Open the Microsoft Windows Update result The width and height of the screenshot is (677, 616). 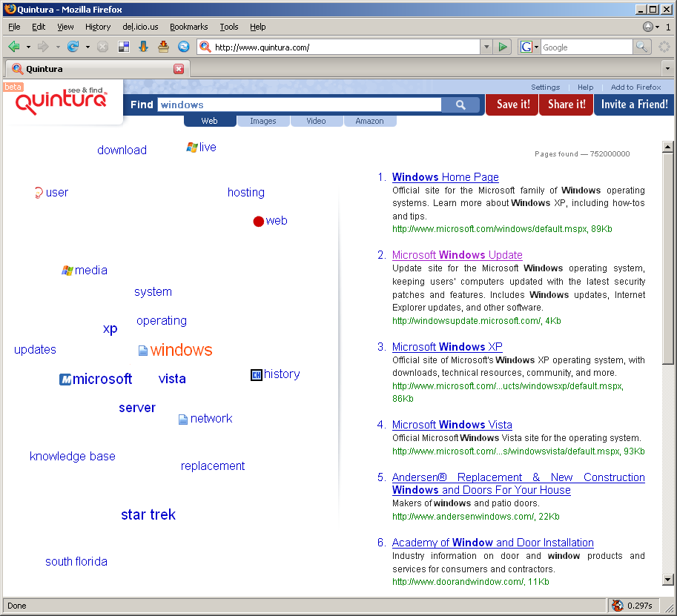tap(458, 255)
